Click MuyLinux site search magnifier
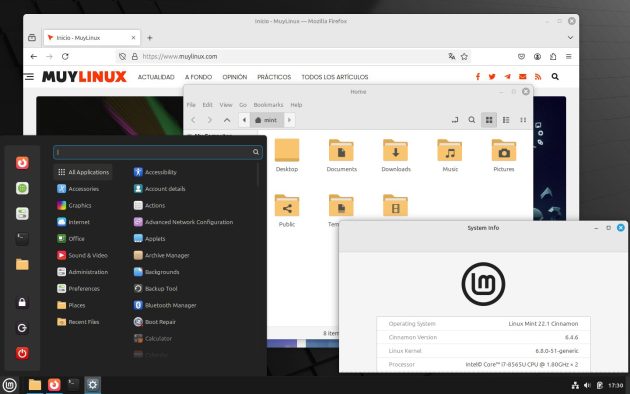This screenshot has height=394, width=630. [555, 77]
